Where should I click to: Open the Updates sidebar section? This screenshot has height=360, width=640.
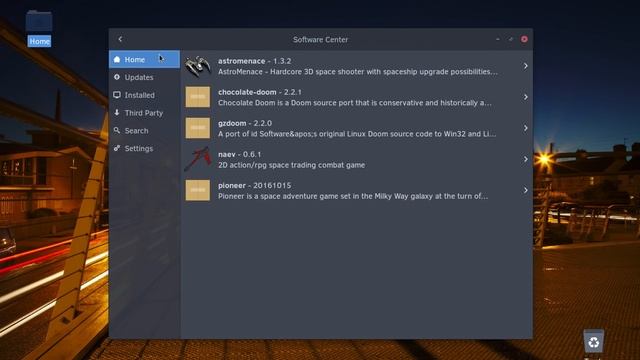pos(144,77)
